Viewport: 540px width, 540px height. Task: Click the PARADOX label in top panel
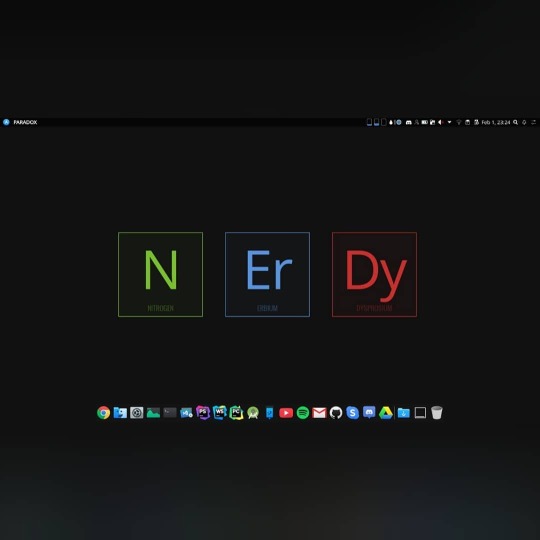click(x=25, y=122)
